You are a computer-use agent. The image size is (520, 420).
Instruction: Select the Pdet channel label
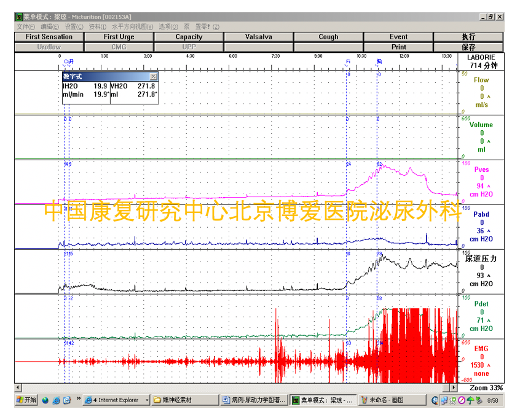[481, 304]
